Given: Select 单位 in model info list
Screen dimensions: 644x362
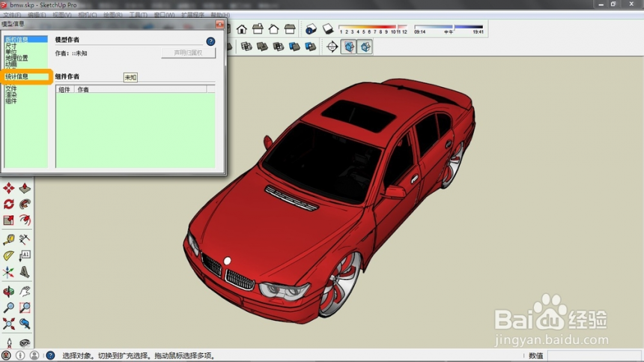Looking at the screenshot, I should click(x=11, y=52).
